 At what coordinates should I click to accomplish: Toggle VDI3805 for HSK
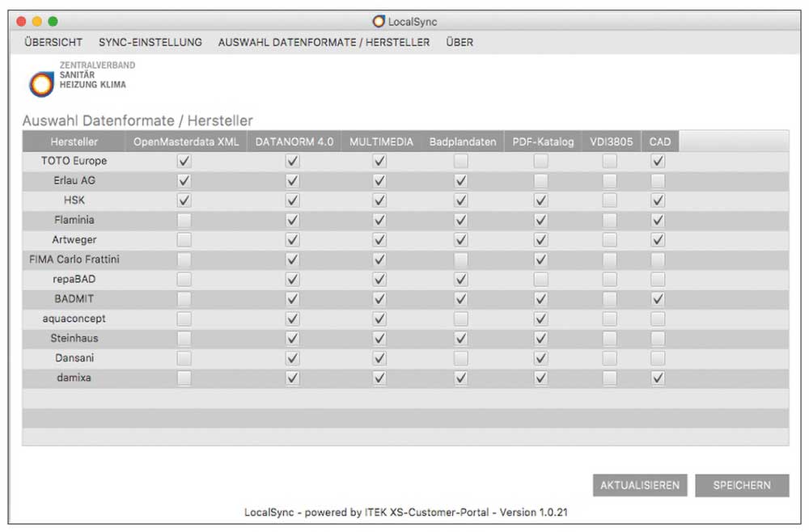(609, 201)
